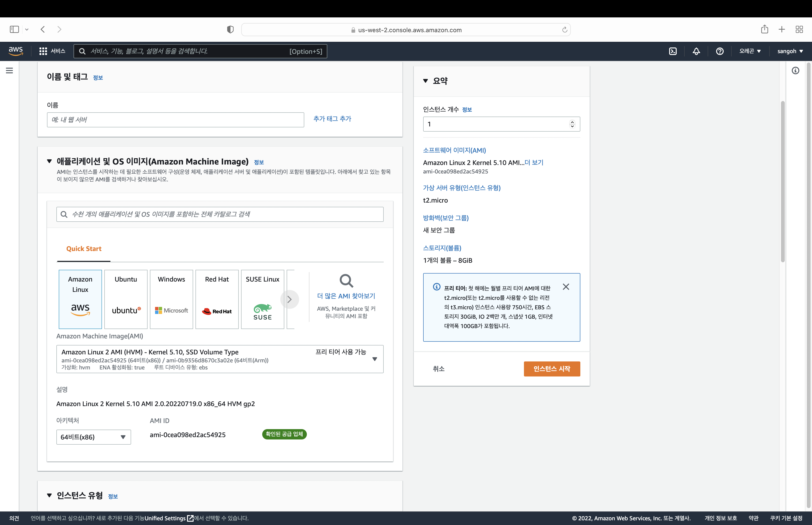This screenshot has width=812, height=525.
Task: Open the info panel icon on right
Action: coord(795,71)
